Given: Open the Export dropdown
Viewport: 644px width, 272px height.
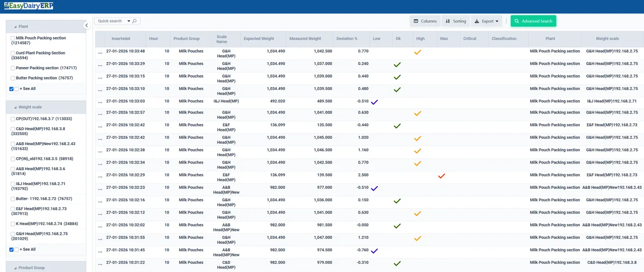Looking at the screenshot, I should 486,21.
